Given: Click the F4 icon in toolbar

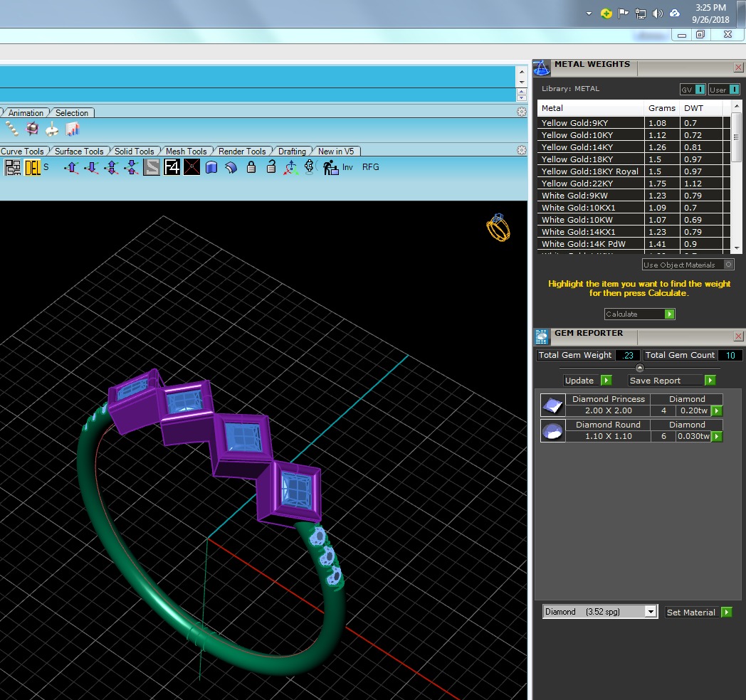Looking at the screenshot, I should [x=172, y=167].
